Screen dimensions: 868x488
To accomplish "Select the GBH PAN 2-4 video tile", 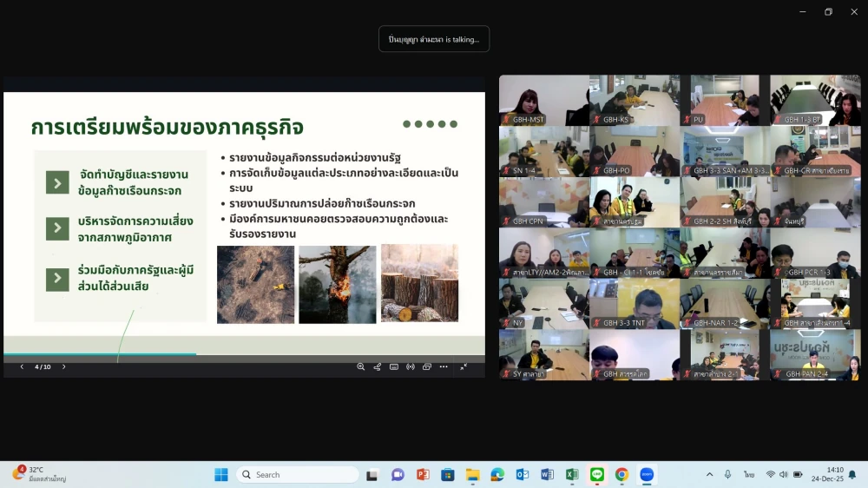I will point(815,355).
